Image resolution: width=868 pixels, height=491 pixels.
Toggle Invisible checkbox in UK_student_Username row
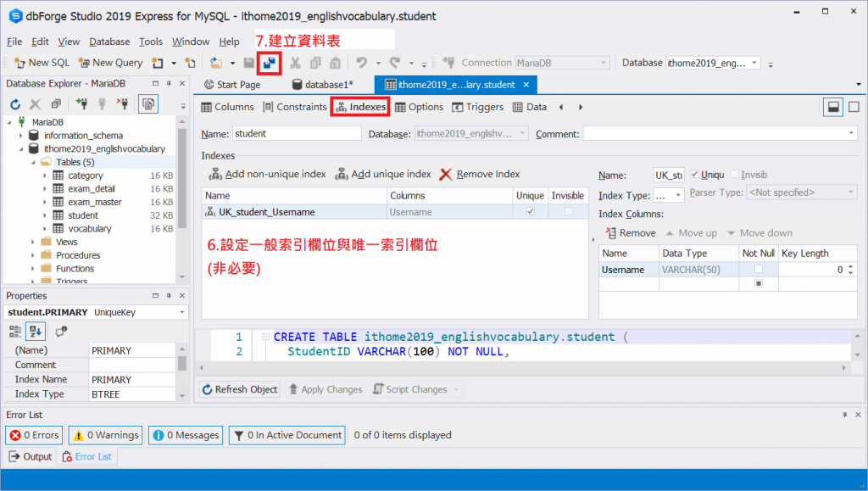click(x=568, y=211)
